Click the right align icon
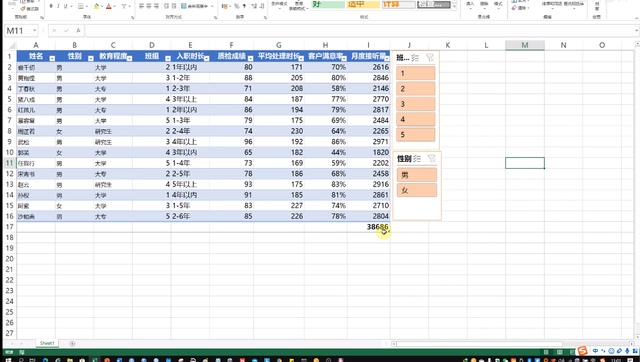Image resolution: width=640 pixels, height=362 pixels. click(156, 6)
